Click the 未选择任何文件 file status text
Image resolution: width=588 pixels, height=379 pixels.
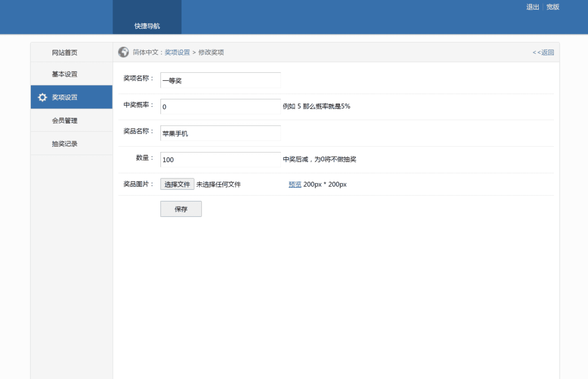[218, 184]
